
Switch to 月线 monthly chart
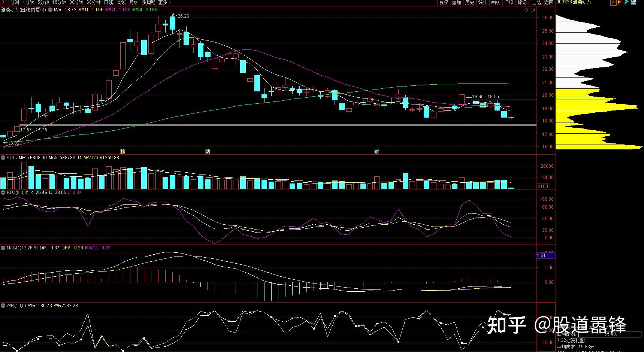point(134,2)
